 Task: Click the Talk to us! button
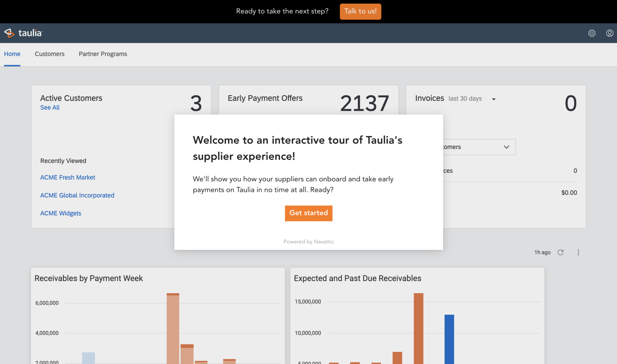(x=360, y=11)
